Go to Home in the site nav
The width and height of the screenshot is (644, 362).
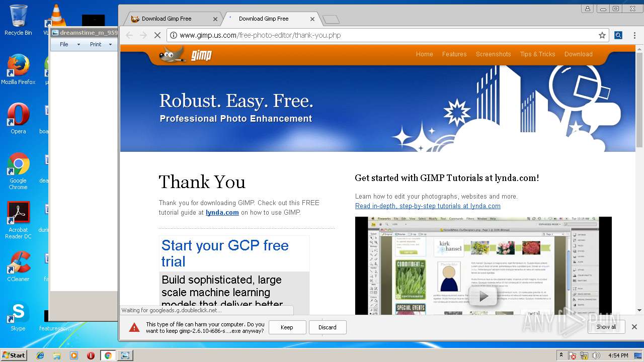424,54
